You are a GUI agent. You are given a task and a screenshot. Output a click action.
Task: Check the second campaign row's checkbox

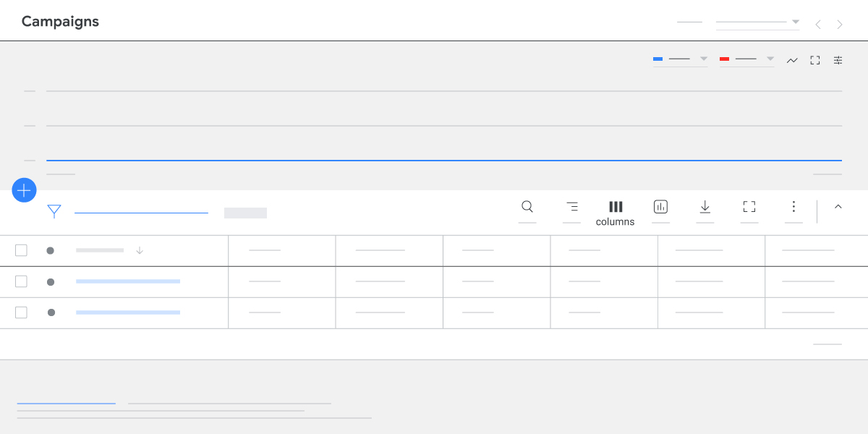pyautogui.click(x=21, y=312)
